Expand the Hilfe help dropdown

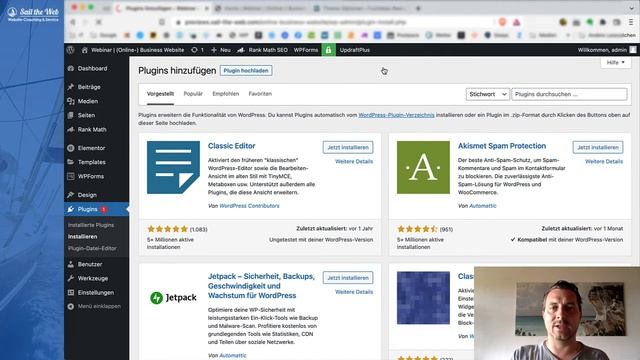(x=616, y=62)
